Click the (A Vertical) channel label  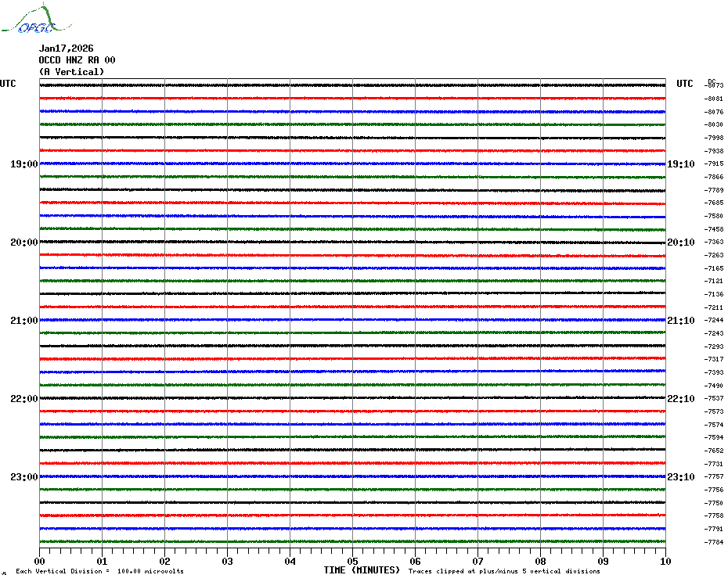[x=71, y=72]
